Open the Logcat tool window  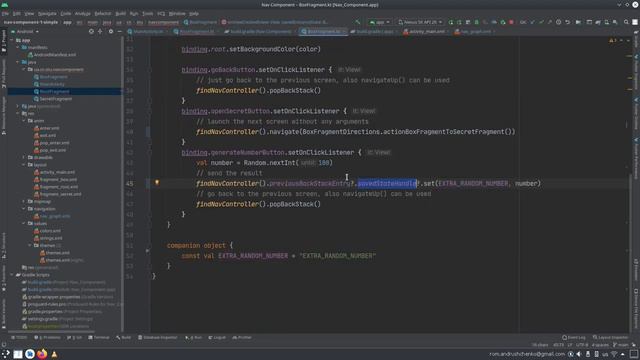[217, 338]
